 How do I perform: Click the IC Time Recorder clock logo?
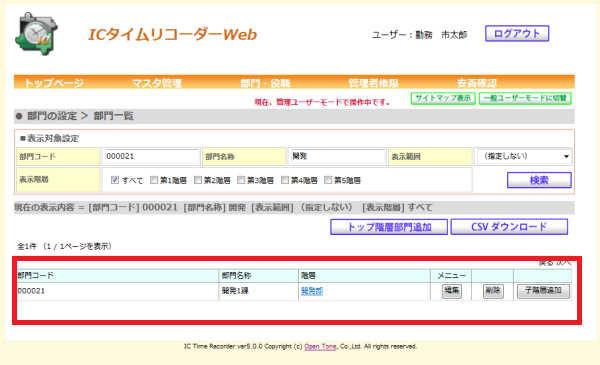(x=37, y=34)
